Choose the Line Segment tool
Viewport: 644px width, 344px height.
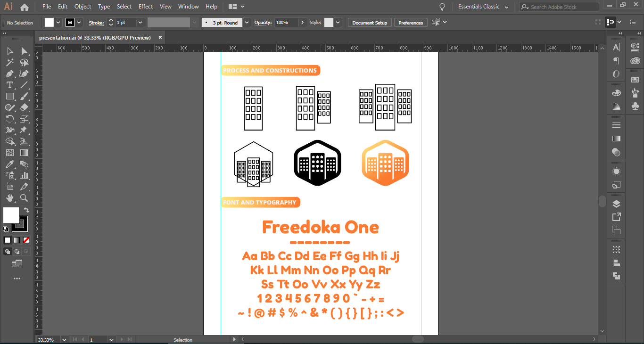pyautogui.click(x=24, y=85)
